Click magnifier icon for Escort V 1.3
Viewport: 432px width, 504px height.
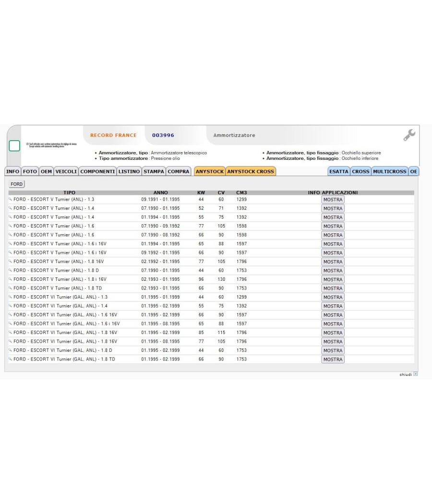click(10, 199)
